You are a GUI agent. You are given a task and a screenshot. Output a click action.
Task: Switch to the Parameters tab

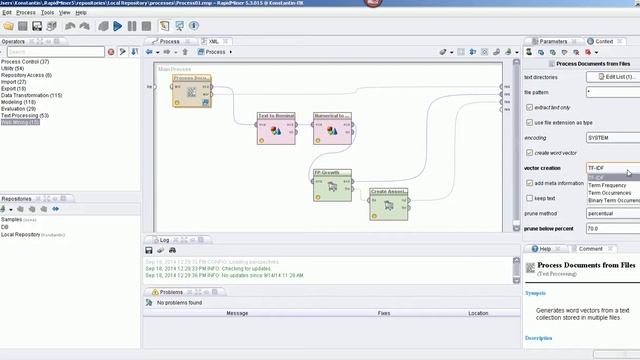coord(553,41)
